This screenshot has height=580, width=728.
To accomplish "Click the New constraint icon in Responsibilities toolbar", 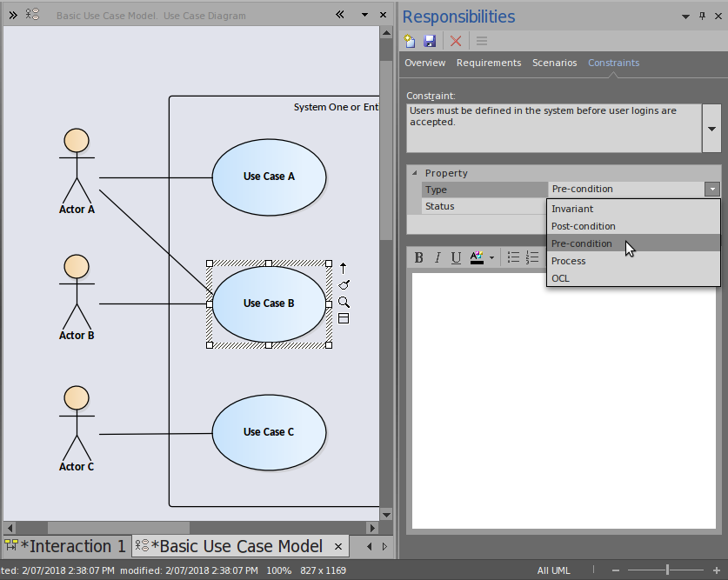I will pyautogui.click(x=411, y=41).
